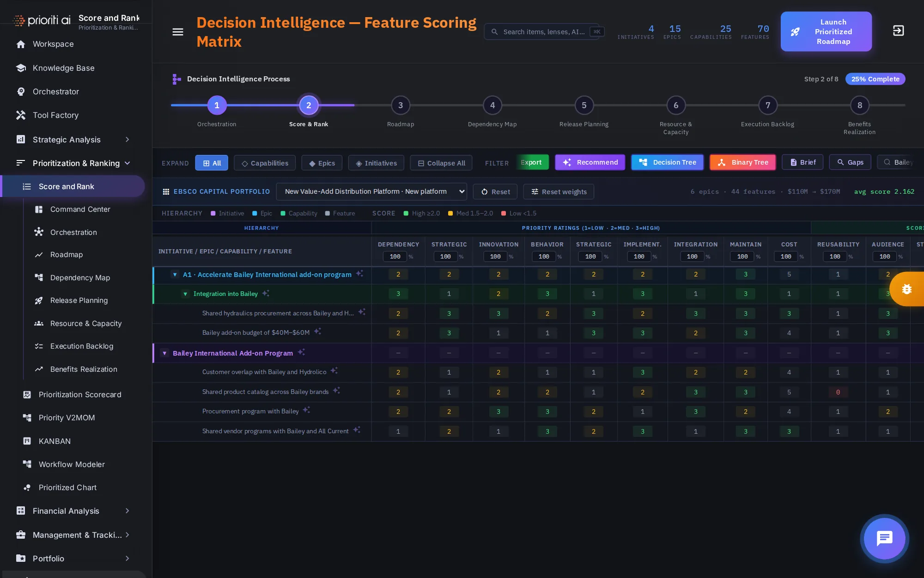Select the All expand toggle
This screenshot has height=578, width=924.
[x=212, y=163]
